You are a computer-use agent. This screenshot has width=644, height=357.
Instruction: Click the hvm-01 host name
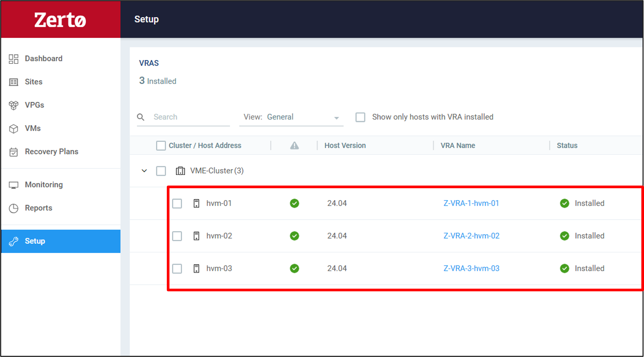(219, 203)
